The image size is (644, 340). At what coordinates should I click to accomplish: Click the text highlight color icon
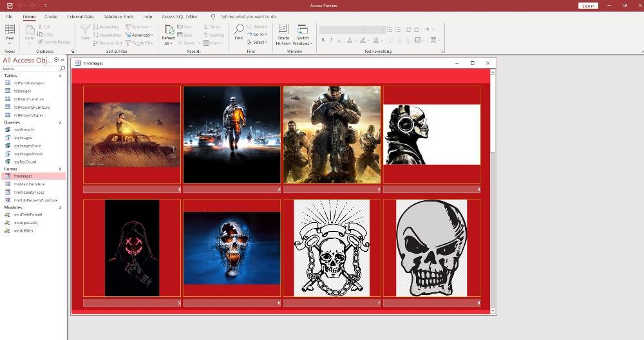(x=363, y=40)
